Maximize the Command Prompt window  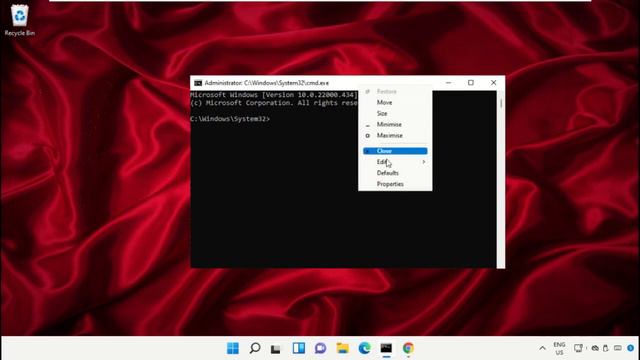471,83
